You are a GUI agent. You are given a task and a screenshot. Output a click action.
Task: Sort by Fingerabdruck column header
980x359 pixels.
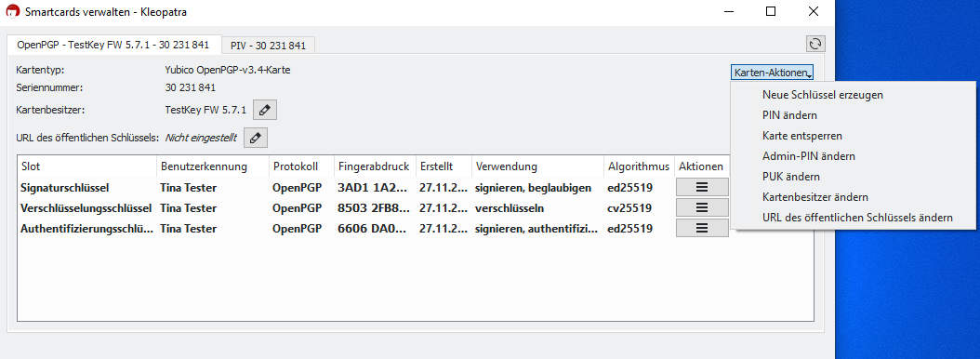375,166
